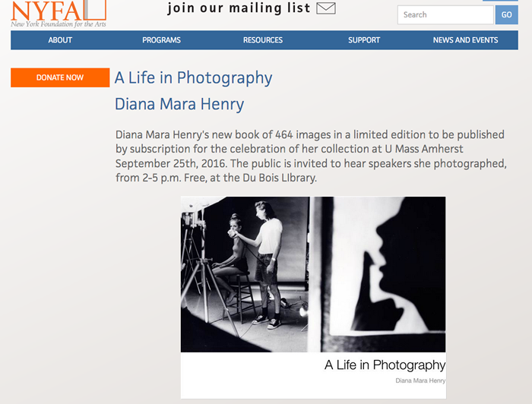The image size is (532, 404).
Task: Open the RESOURCES menu
Action: pyautogui.click(x=263, y=40)
